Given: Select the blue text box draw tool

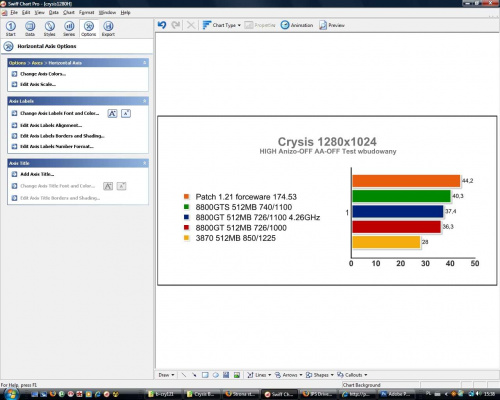Looking at the screenshot, I should click(x=226, y=375).
